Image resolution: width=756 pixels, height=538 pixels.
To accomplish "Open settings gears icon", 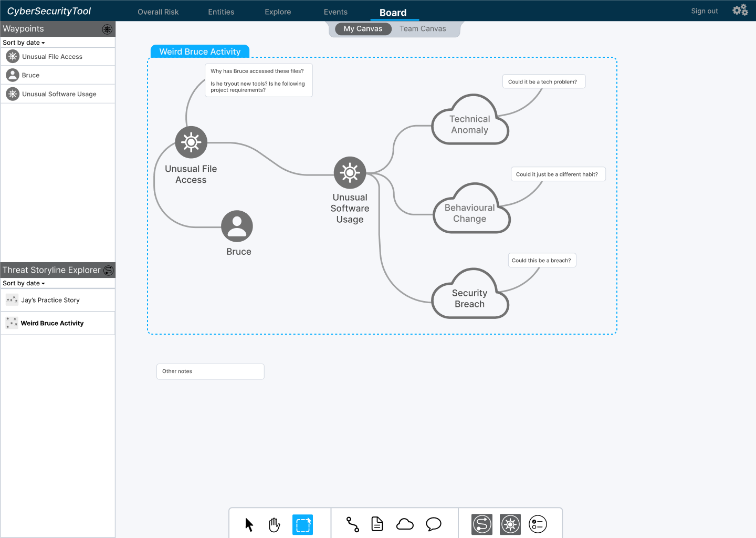I will [740, 11].
